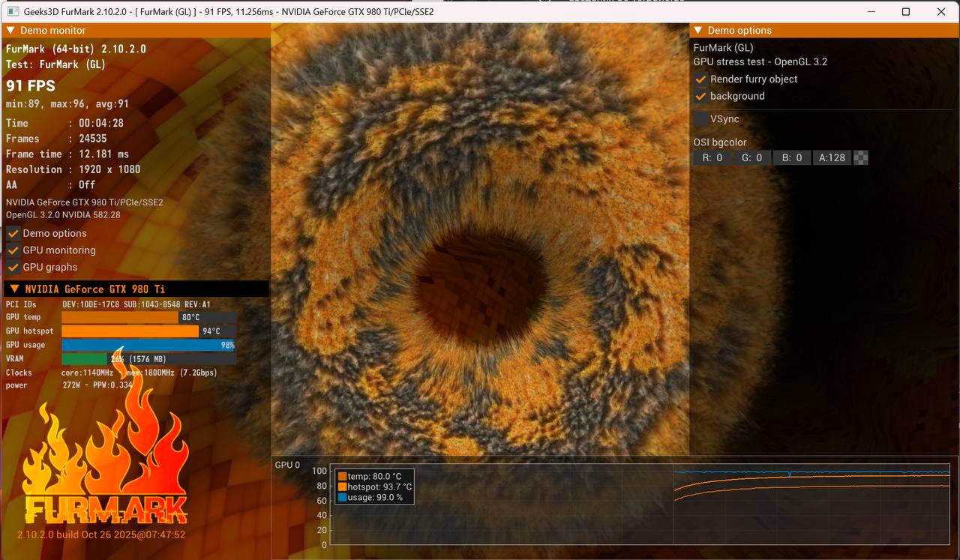
Task: Click the GPU temp 80°C bar
Action: tap(148, 318)
